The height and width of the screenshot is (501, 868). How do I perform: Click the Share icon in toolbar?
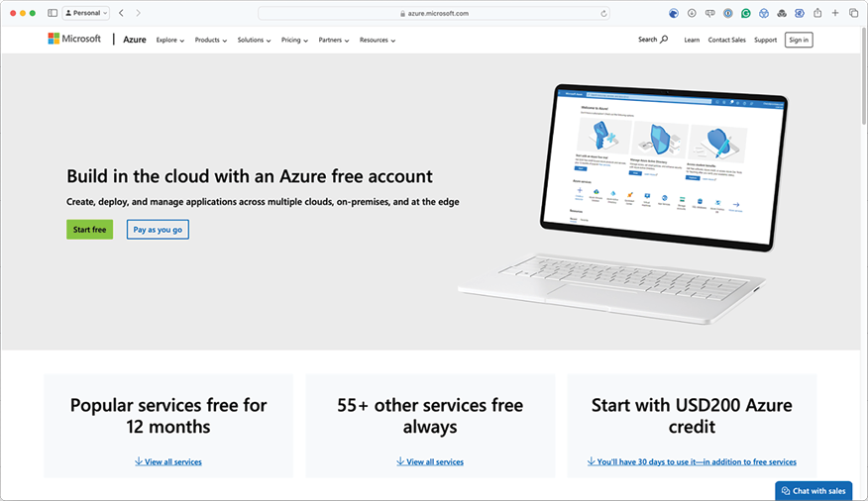817,13
